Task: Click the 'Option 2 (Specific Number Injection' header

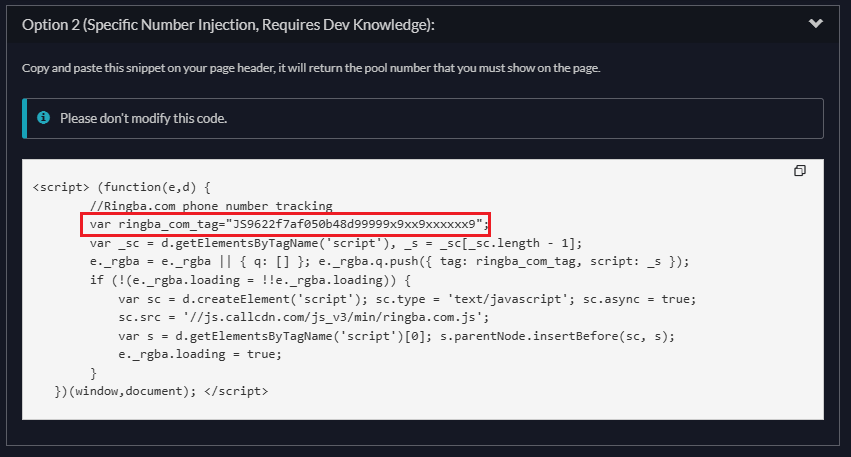Action: point(228,25)
